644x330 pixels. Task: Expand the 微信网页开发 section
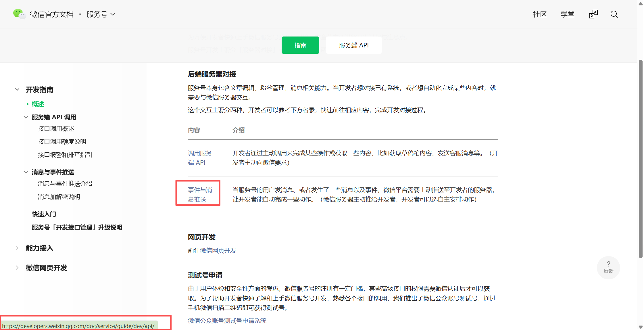(46, 268)
